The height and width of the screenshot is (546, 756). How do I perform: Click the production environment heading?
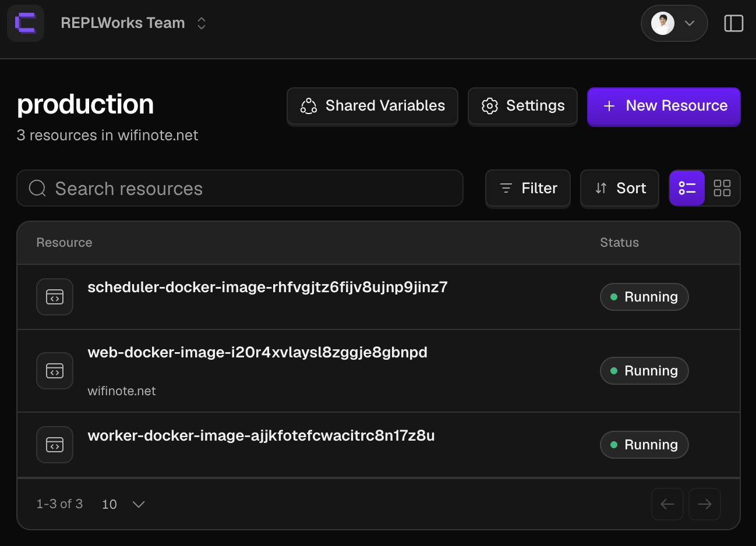[85, 105]
